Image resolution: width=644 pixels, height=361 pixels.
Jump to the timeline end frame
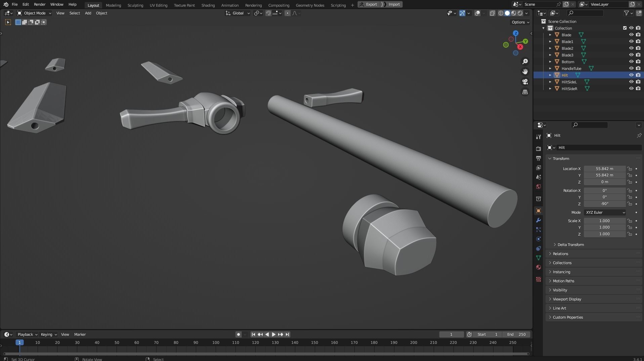click(x=287, y=334)
